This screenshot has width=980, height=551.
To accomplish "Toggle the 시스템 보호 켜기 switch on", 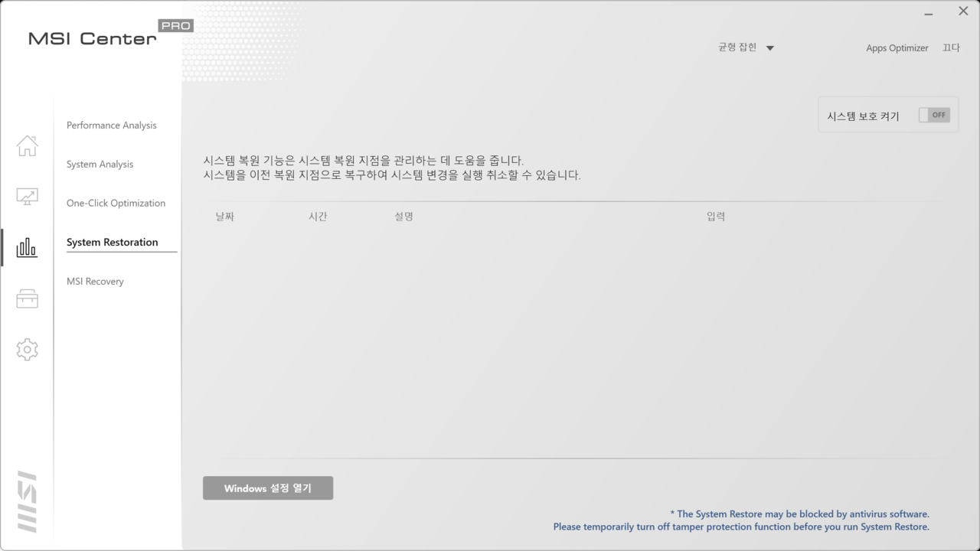I will click(934, 115).
